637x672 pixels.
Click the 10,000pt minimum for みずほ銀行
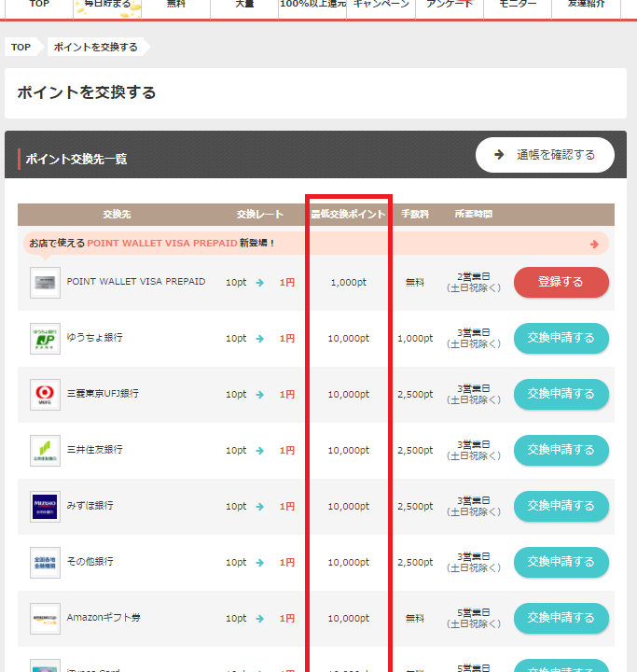[x=348, y=507]
